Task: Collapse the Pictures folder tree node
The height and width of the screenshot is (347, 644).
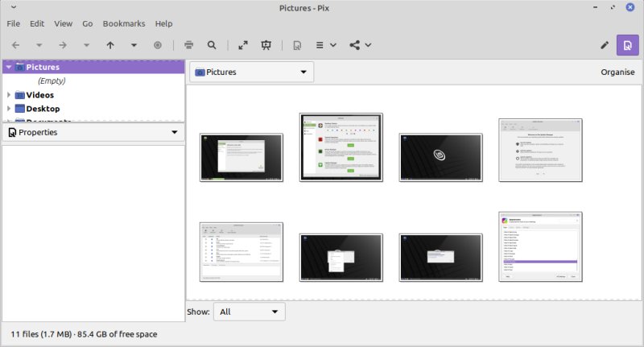Action: tap(9, 68)
